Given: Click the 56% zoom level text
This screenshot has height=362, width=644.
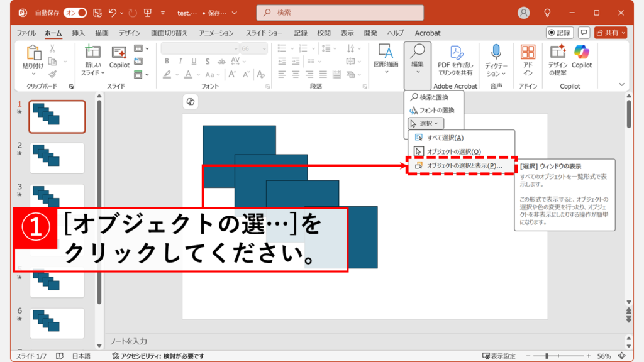Looking at the screenshot, I should coord(603,356).
